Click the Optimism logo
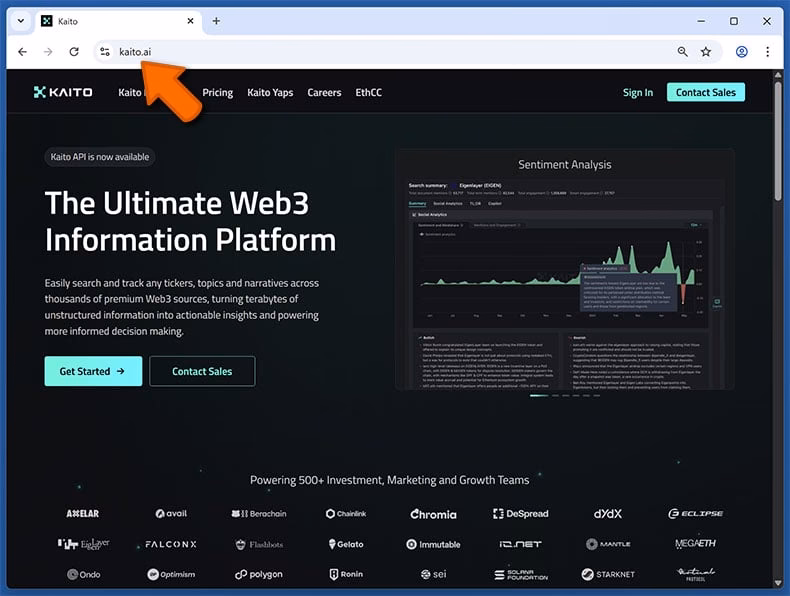The image size is (790, 596). click(x=171, y=574)
